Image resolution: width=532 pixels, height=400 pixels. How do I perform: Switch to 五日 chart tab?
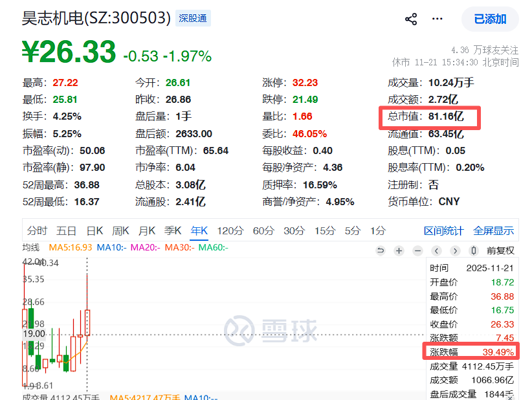66,231
